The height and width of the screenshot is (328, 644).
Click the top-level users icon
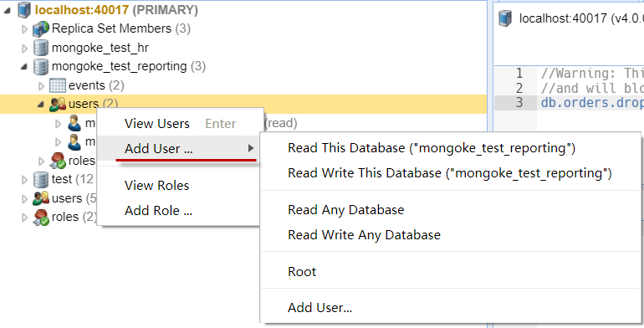click(x=41, y=198)
